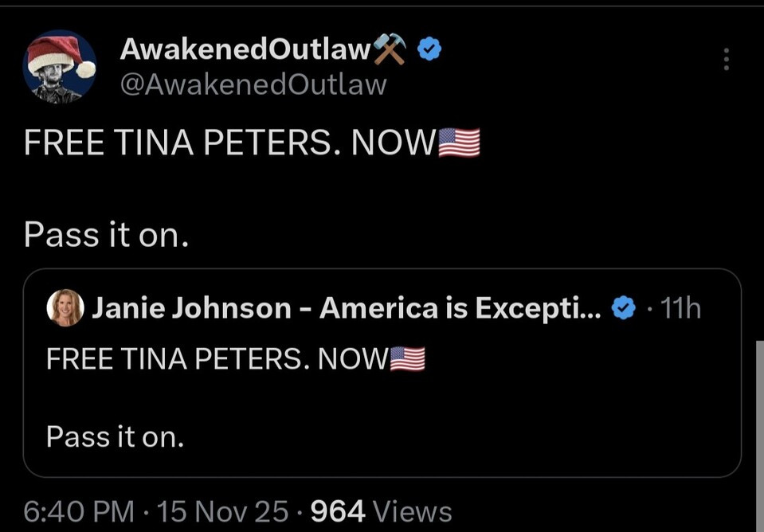Click the @AwakenedOutlaw handle
Screen dimensions: 764x532
(x=253, y=84)
